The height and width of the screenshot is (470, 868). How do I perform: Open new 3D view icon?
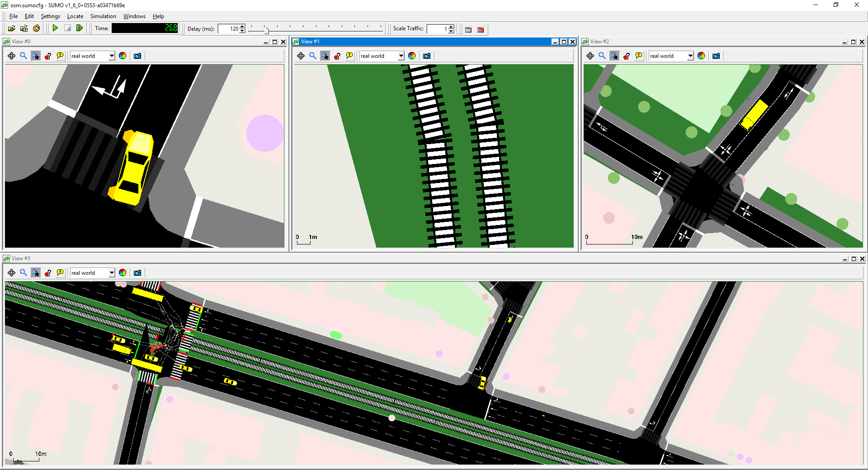(481, 29)
